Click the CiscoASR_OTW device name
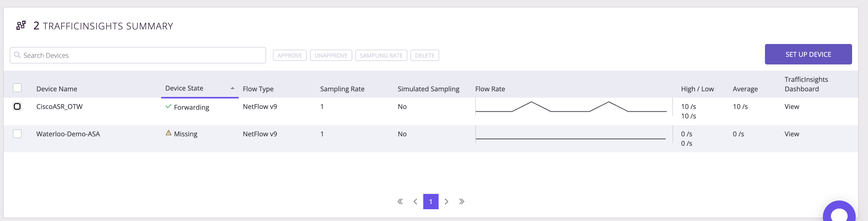 (x=59, y=107)
